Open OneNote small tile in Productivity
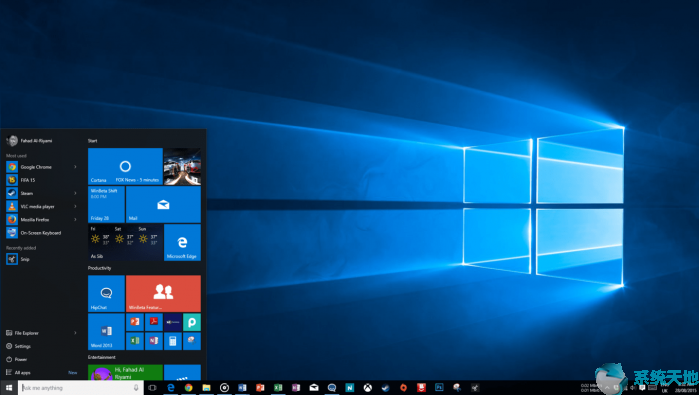Screen dimensions: 700x395 coord(154,341)
